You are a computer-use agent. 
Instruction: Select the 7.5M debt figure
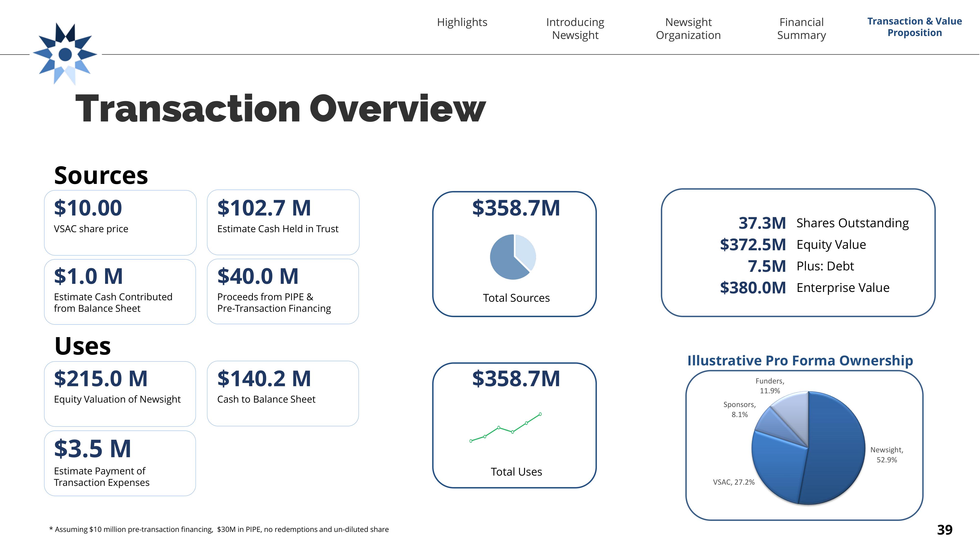pos(767,266)
